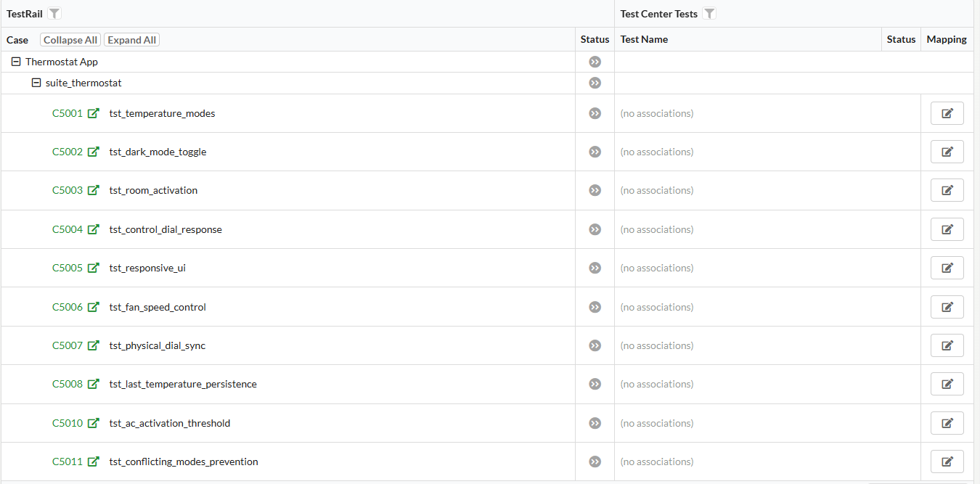Click edit mapping icon for tst_dark_mode_toggle
This screenshot has height=484, width=980.
pos(947,152)
